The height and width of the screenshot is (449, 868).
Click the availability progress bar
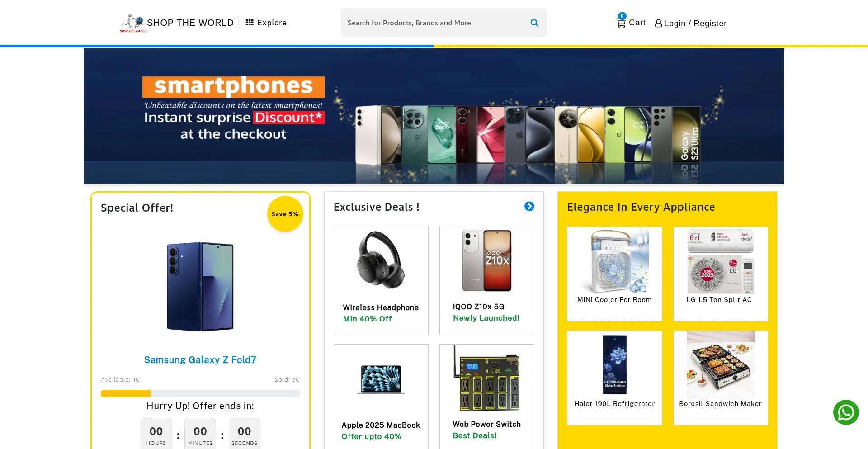coord(200,393)
